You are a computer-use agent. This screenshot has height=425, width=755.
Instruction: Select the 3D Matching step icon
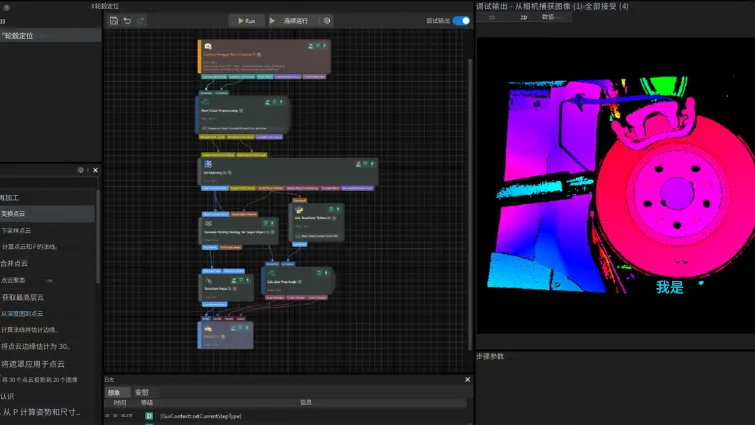(x=208, y=164)
